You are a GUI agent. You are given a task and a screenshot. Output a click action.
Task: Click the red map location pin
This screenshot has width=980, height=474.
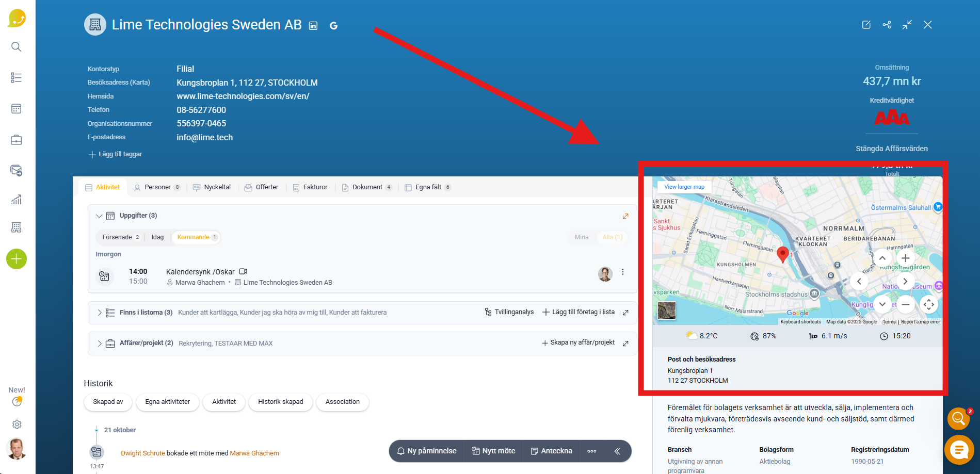pyautogui.click(x=783, y=254)
